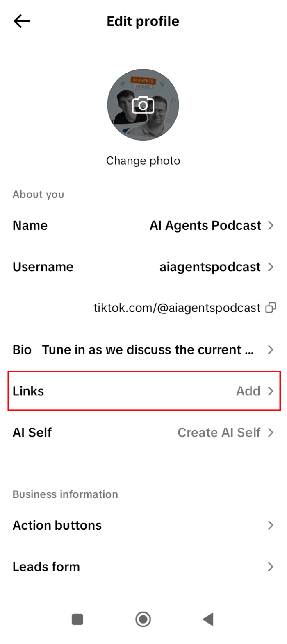287x644 pixels.
Task: Expand the Bio row chevron
Action: tap(271, 349)
